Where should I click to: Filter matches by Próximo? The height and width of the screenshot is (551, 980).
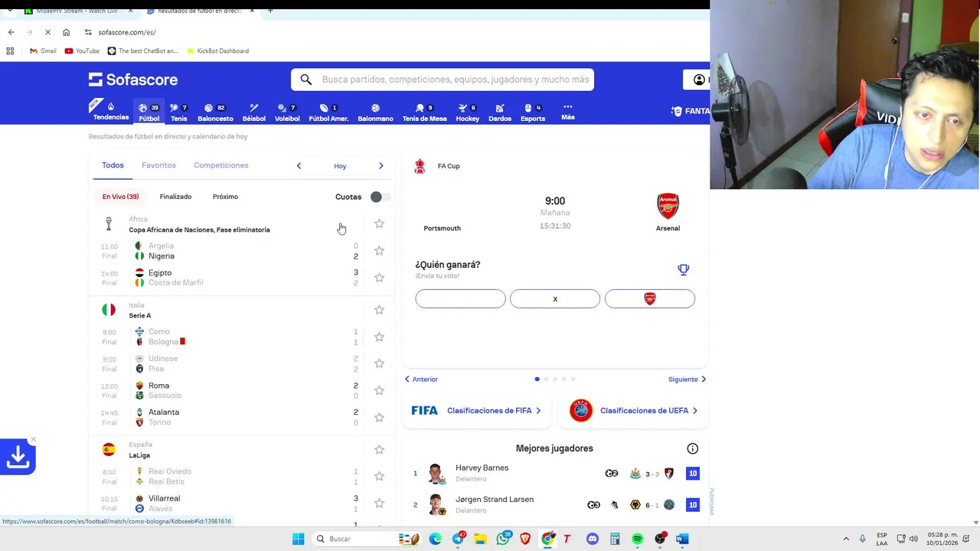tap(225, 197)
